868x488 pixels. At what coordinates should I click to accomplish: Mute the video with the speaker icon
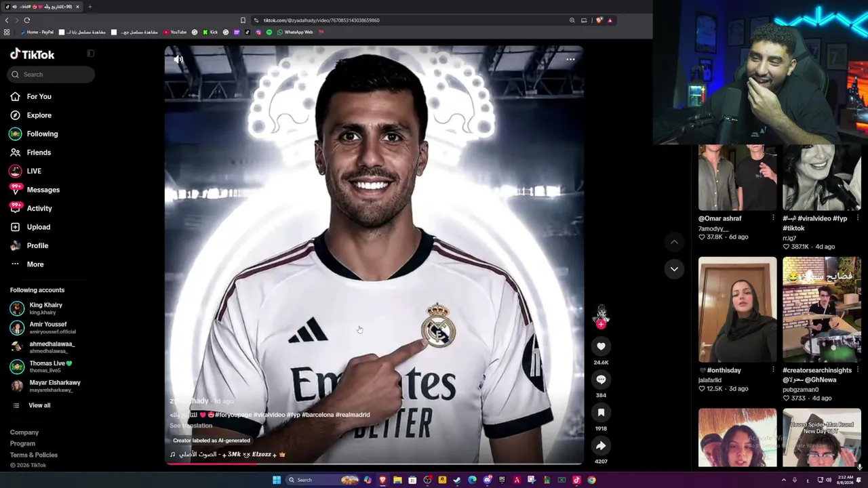tap(178, 60)
